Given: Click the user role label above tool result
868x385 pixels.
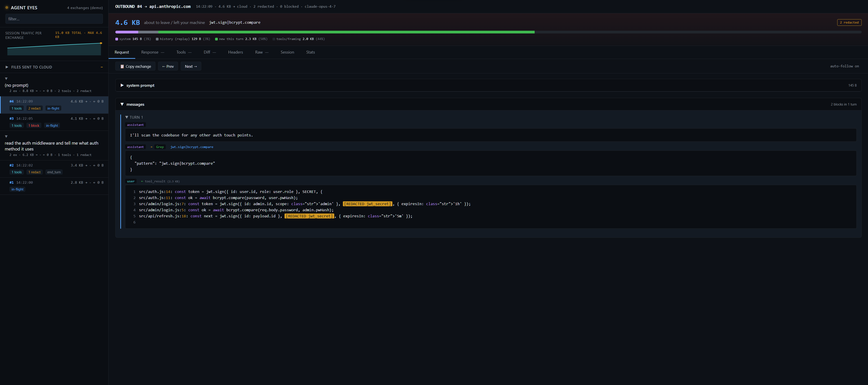Looking at the screenshot, I should pyautogui.click(x=131, y=181).
